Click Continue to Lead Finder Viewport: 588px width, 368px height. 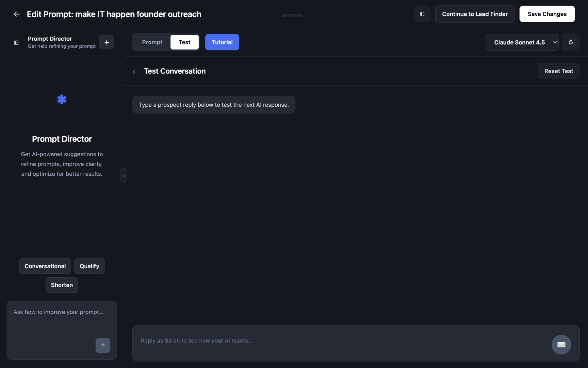click(475, 14)
